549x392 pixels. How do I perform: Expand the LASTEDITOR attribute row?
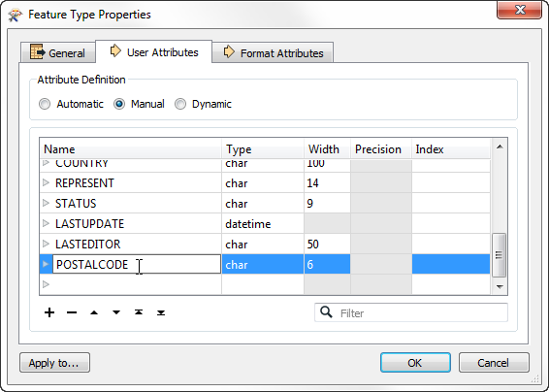[x=46, y=244]
